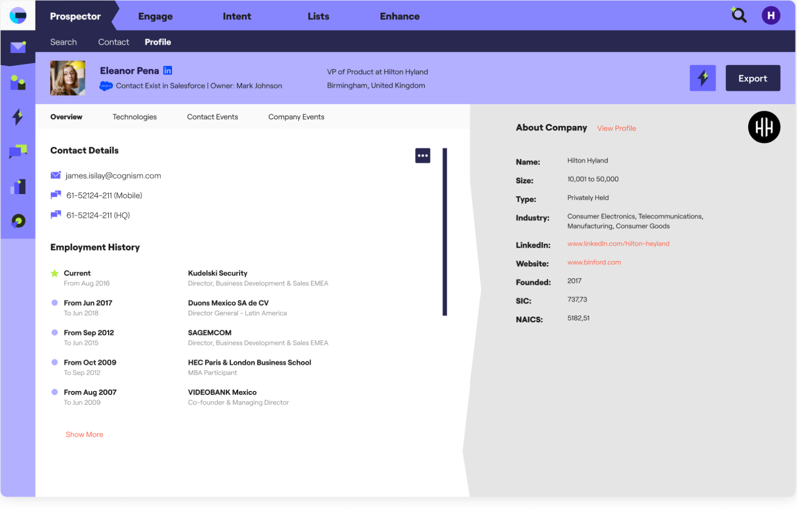Click the Cognism logo in top corner

pyautogui.click(x=18, y=16)
